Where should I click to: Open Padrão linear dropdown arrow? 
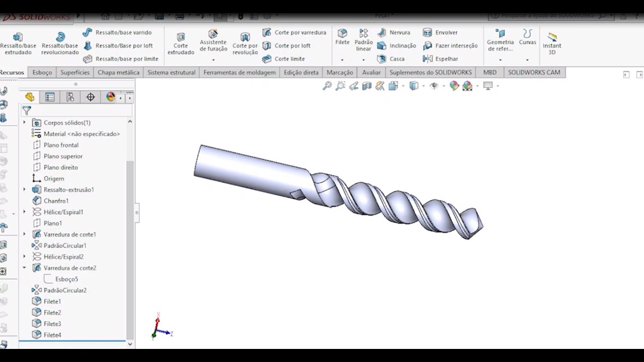point(363,60)
